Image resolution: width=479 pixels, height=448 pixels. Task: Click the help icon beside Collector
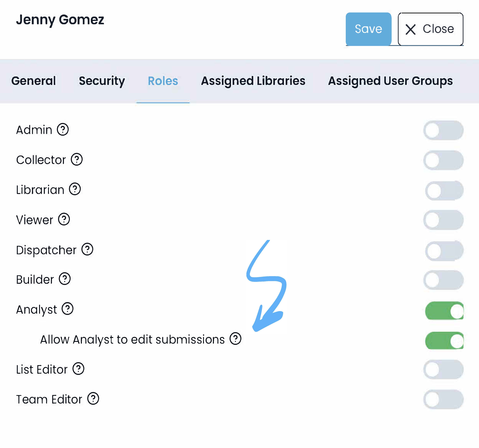[x=77, y=159]
